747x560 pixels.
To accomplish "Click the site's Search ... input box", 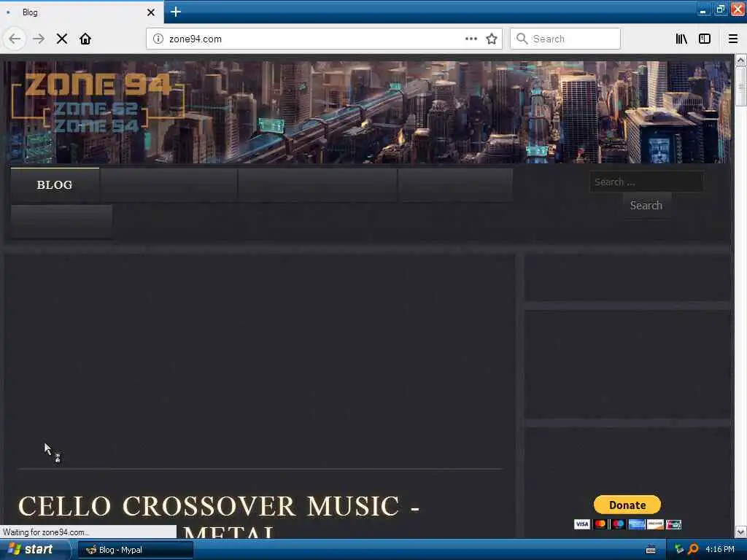I will (x=646, y=182).
